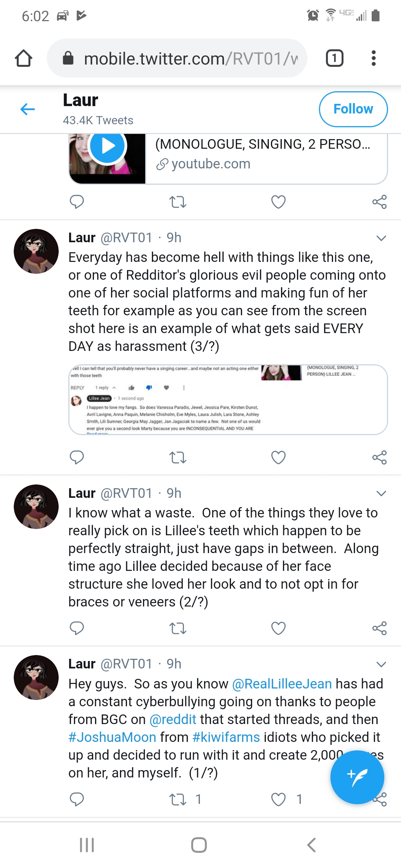Screen dimensions: 401x868
Task: Compose a new tweet
Action: click(357, 777)
